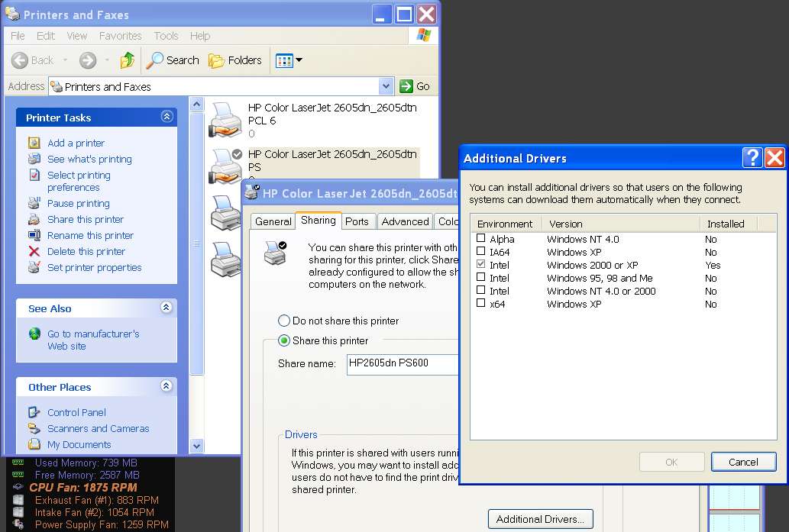Image resolution: width=789 pixels, height=532 pixels.
Task: Click the Add a printer icon
Action: [x=34, y=143]
